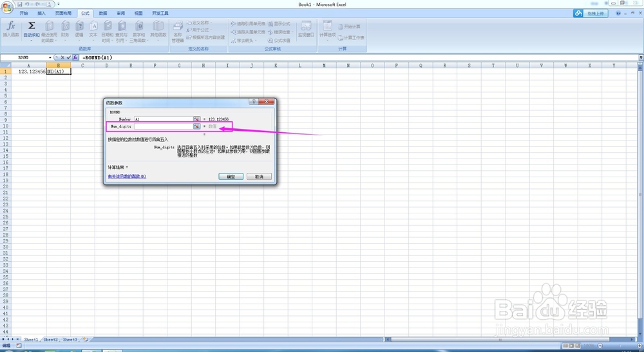Open Recently Used functions book icon

tap(50, 26)
